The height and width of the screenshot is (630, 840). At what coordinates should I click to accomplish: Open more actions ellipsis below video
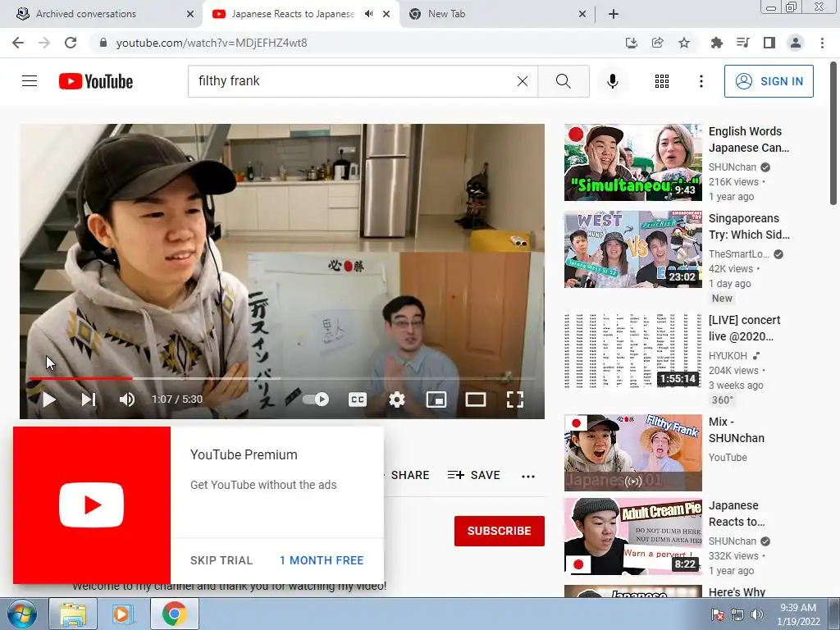coord(528,476)
